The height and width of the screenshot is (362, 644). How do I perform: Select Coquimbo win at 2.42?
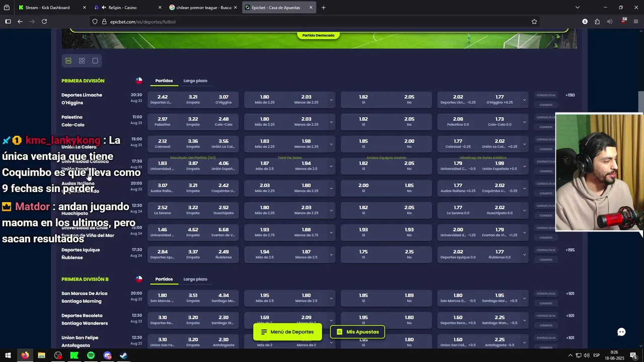pyautogui.click(x=223, y=188)
